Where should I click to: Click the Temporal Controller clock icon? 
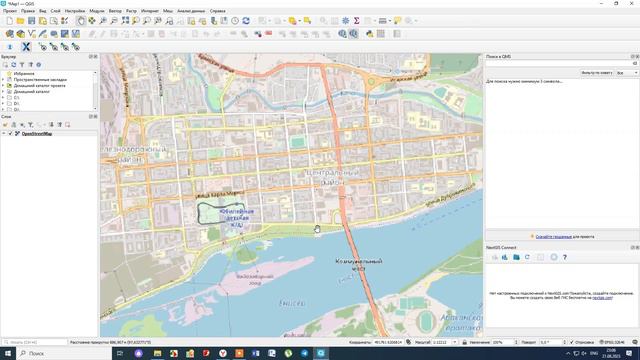tap(235, 21)
